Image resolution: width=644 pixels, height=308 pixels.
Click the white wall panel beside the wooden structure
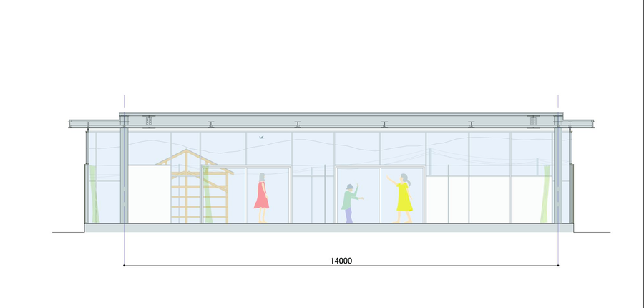click(x=148, y=195)
